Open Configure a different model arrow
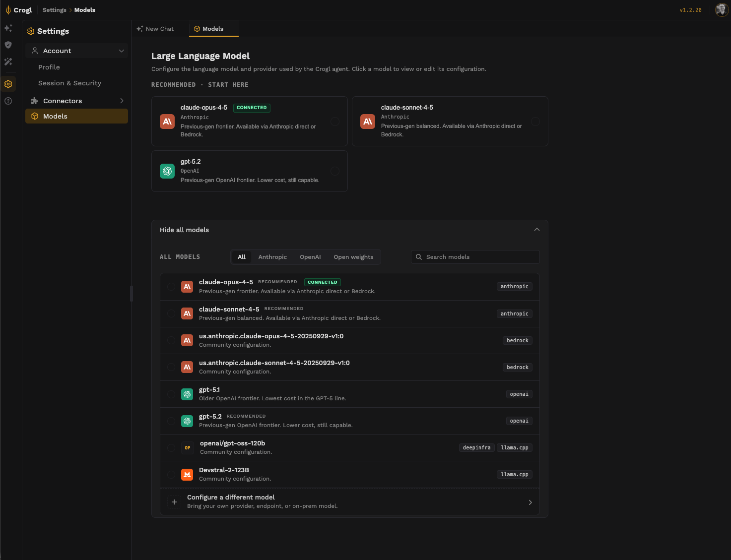Viewport: 731px width, 560px height. coord(530,502)
